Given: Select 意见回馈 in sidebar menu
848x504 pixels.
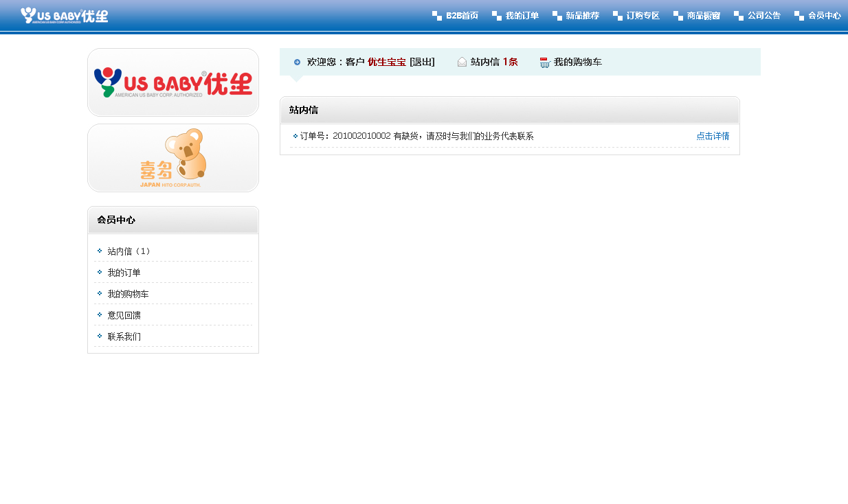Looking at the screenshot, I should click(x=124, y=315).
